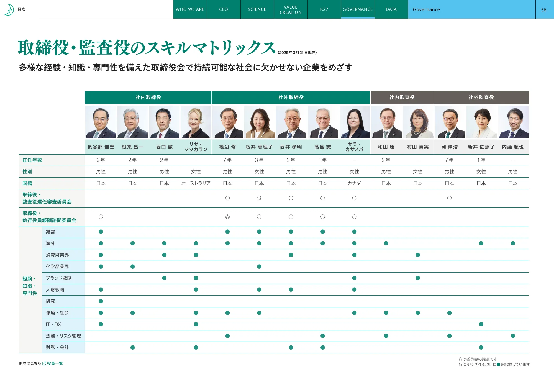Image resolution: width=554 pixels, height=392 pixels.
Task: Click the Governance breadcrumb label in header
Action: click(426, 9)
